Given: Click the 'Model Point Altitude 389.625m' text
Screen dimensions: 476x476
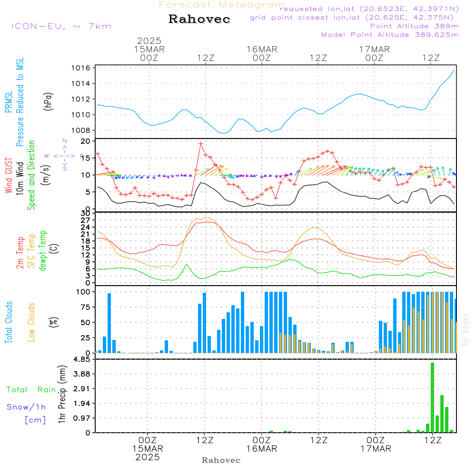Looking at the screenshot, I should pos(390,35).
